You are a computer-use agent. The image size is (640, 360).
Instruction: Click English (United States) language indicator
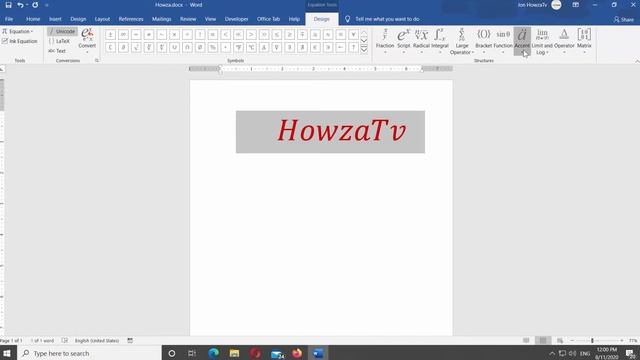point(97,340)
